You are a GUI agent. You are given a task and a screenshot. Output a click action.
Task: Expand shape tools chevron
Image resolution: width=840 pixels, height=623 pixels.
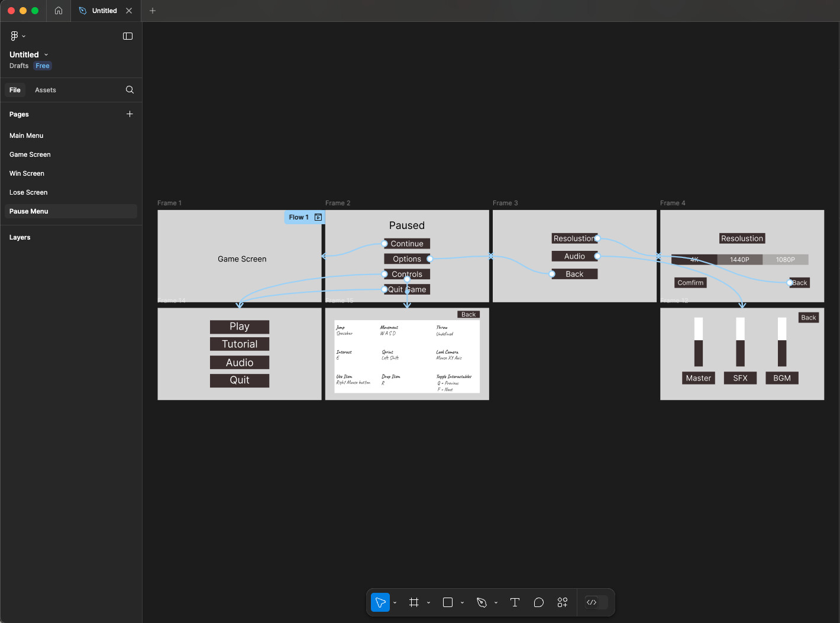point(462,603)
